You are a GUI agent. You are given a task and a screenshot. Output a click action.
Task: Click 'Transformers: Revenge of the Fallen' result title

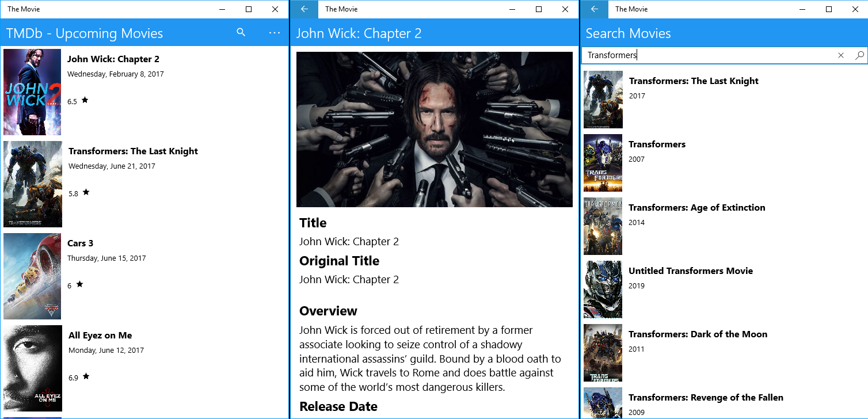pyautogui.click(x=706, y=398)
